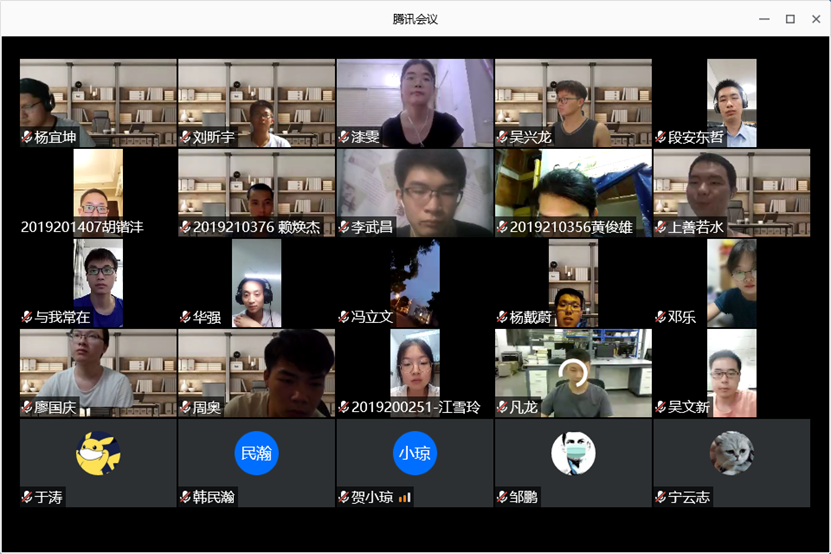Select 2019201407胡锴沣's video tile

pyautogui.click(x=98, y=193)
